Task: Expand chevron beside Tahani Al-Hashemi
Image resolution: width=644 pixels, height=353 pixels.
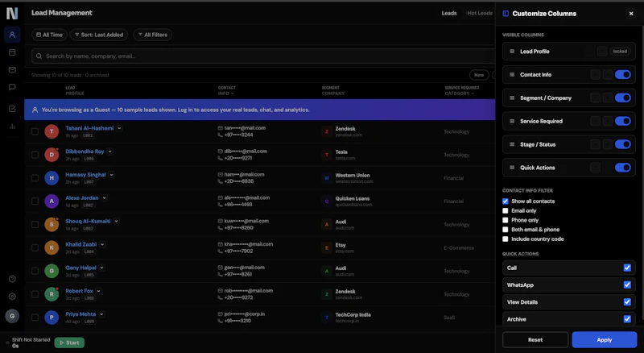Action: (119, 128)
